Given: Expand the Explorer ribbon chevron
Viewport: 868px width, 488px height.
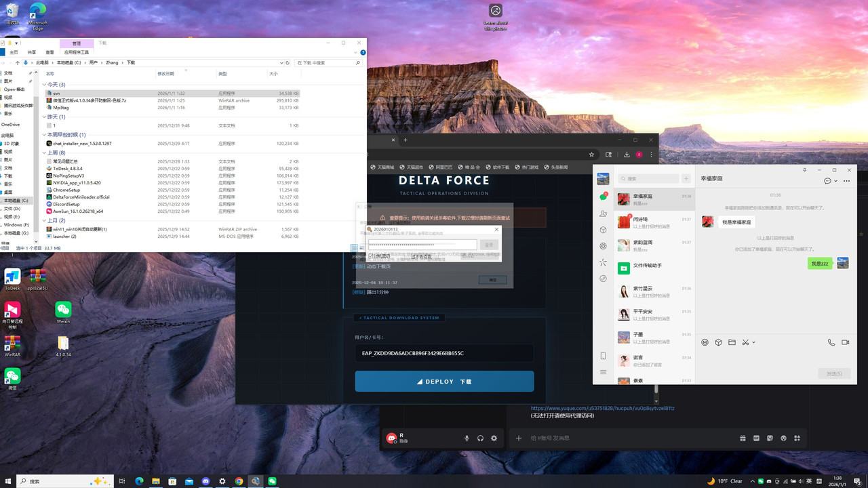Looking at the screenshot, I should coord(355,52).
